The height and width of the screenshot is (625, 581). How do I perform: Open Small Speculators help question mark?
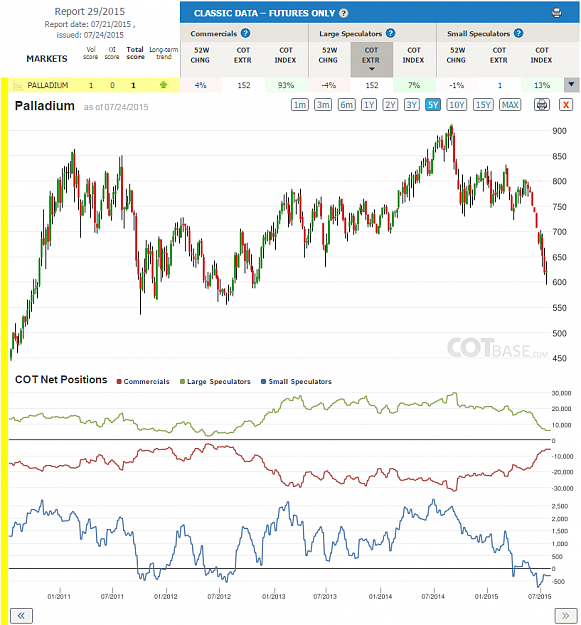point(518,33)
